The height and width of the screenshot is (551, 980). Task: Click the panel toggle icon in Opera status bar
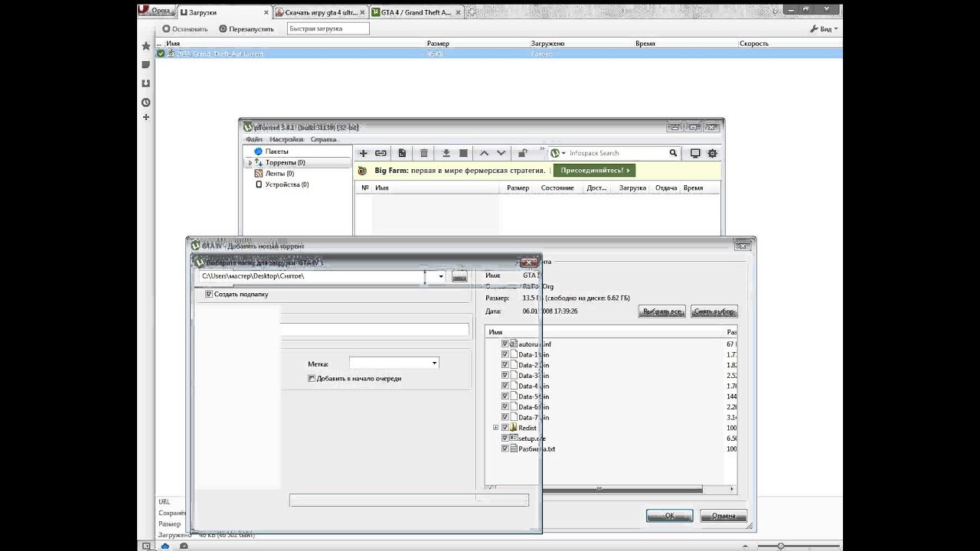[145, 546]
